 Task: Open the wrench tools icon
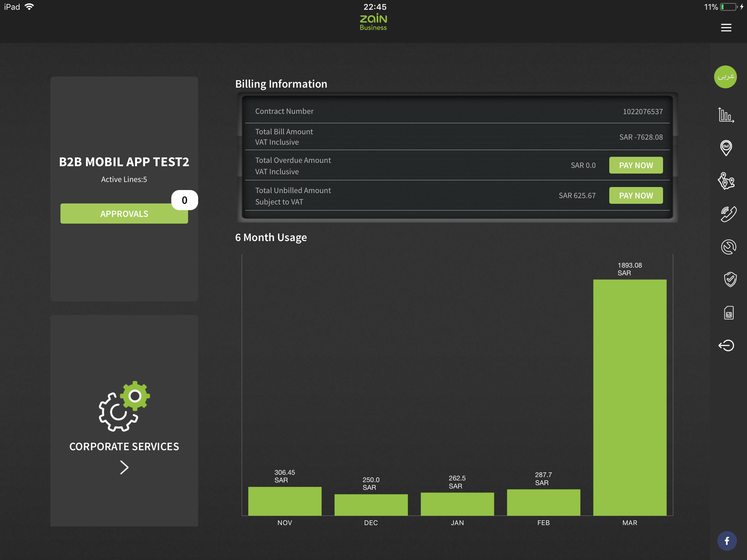728,247
